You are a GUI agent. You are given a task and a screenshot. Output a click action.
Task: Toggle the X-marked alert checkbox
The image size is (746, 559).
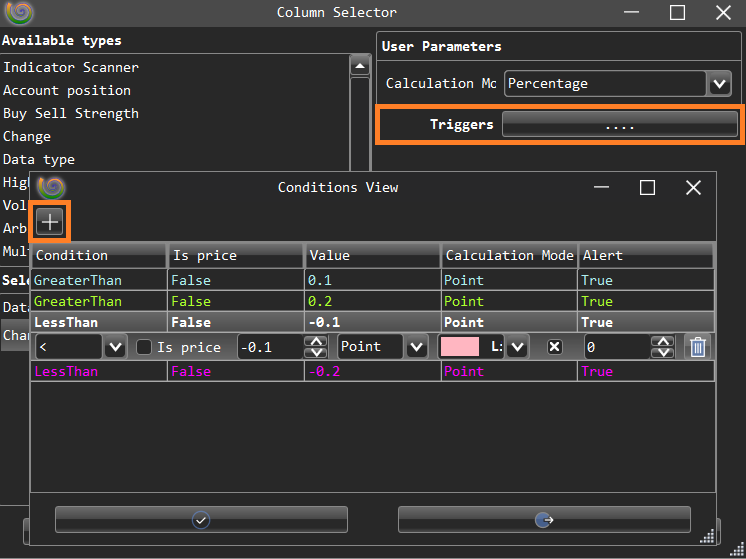554,347
